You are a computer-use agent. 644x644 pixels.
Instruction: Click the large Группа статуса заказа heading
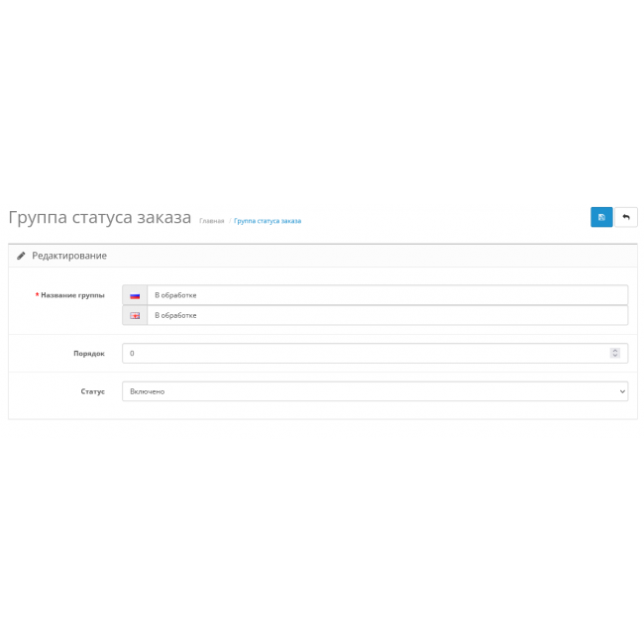[x=99, y=218]
